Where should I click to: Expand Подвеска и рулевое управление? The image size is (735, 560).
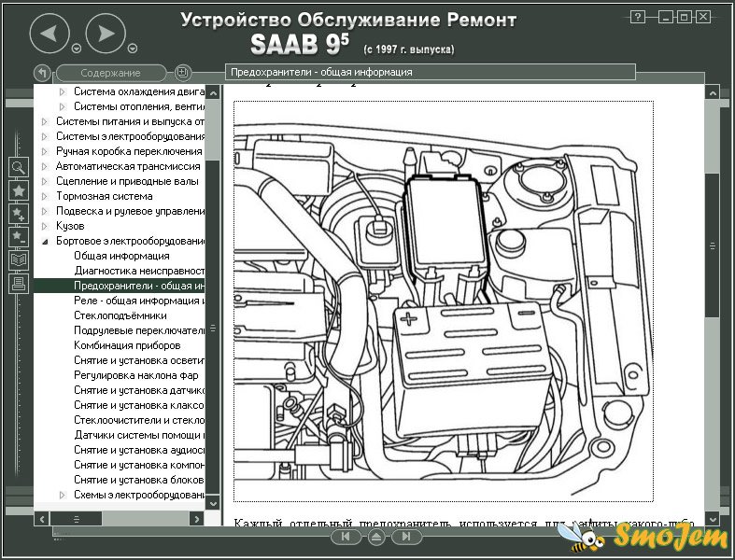point(45,211)
